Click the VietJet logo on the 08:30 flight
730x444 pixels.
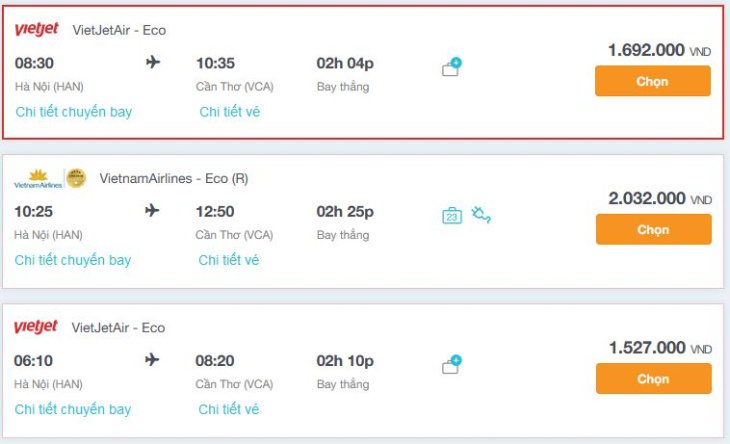tap(36, 30)
